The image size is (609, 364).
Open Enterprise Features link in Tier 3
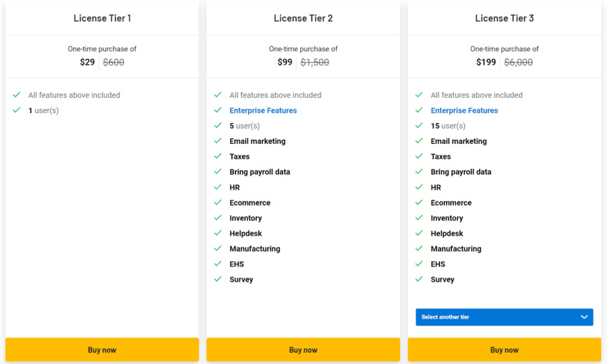pos(464,111)
